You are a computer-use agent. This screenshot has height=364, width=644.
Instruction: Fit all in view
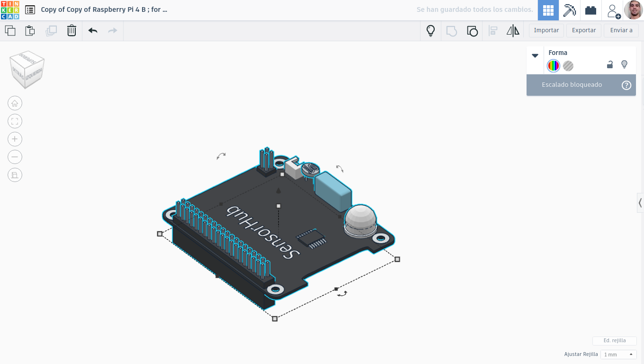coord(15,121)
